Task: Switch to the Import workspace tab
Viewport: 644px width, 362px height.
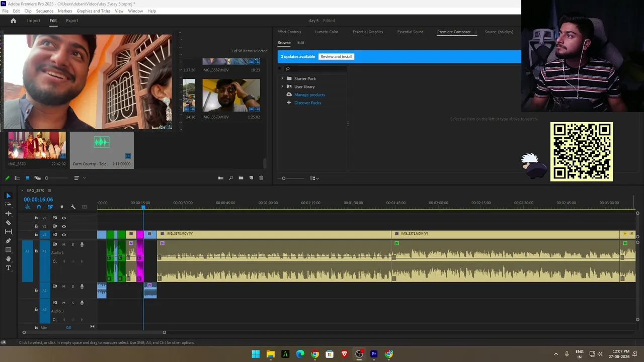Action: 34,21
